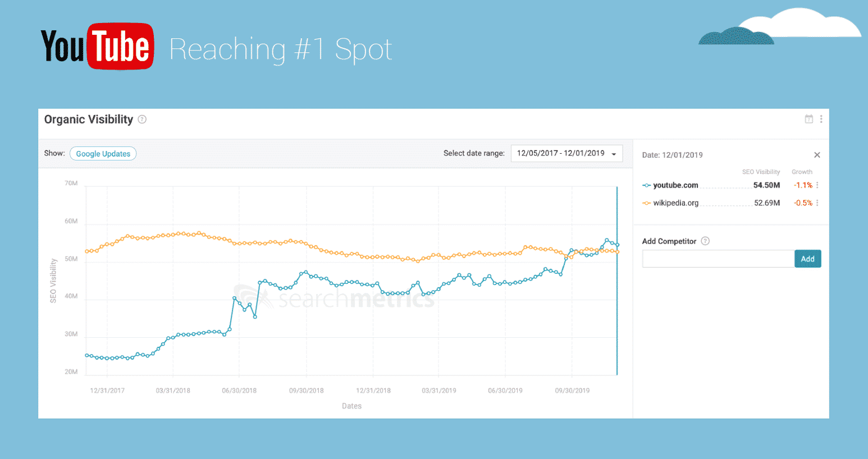
Task: Select the youtube.com domain label
Action: [x=675, y=185]
